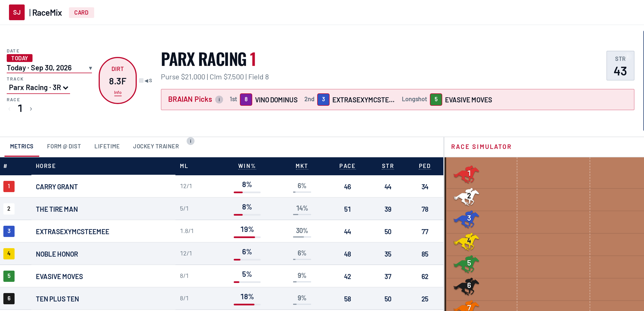The image size is (644, 311).
Task: Open BRAIAN Picks info icon
Action: pyautogui.click(x=219, y=100)
